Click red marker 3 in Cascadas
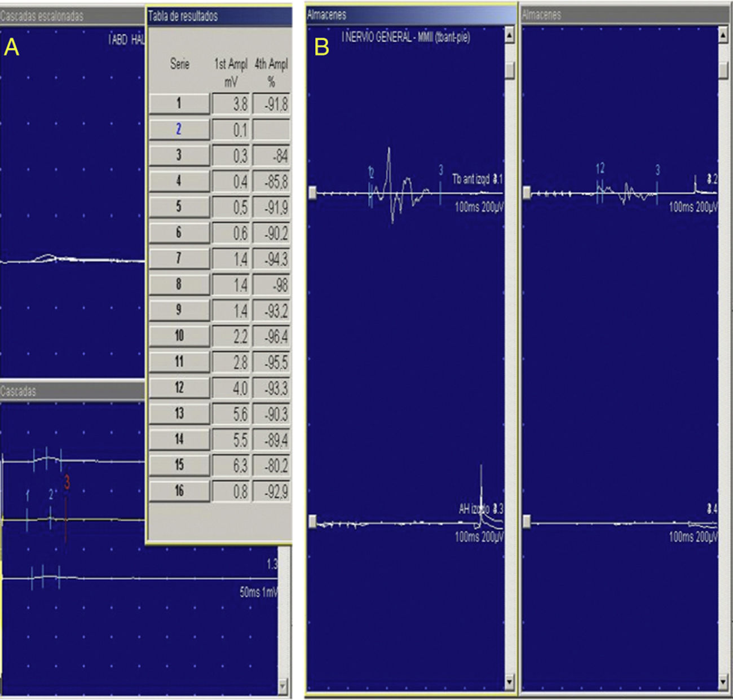The image size is (733, 700). [67, 484]
